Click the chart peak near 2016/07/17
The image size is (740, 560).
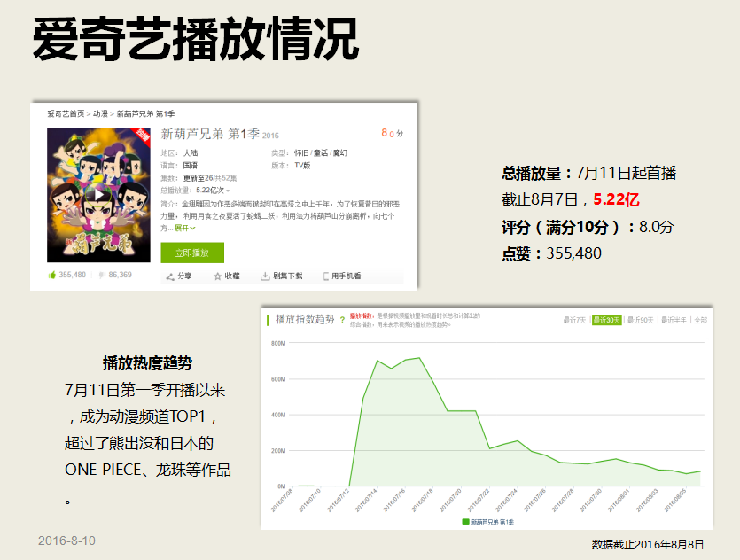coord(419,358)
